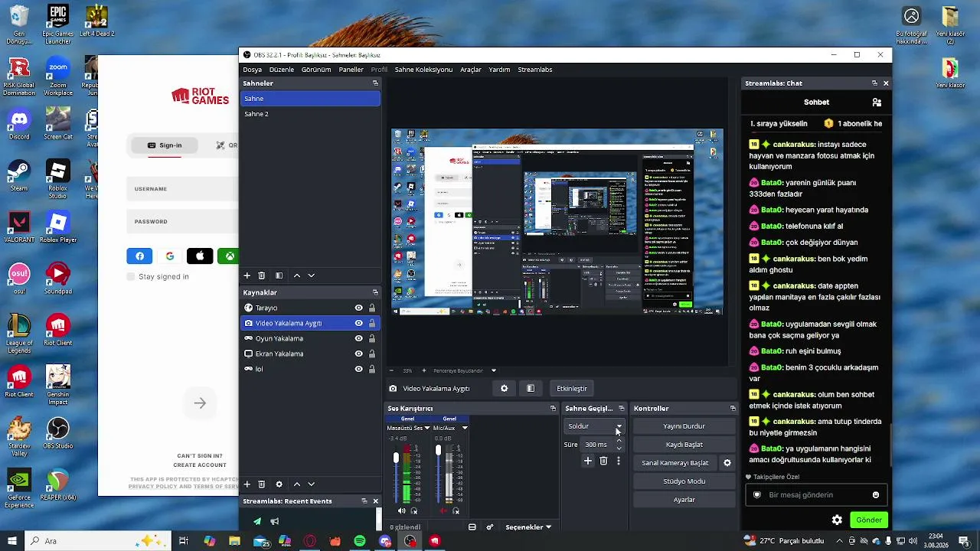Toggle visibility of lol source
Image resolution: width=980 pixels, height=551 pixels.
pos(358,369)
